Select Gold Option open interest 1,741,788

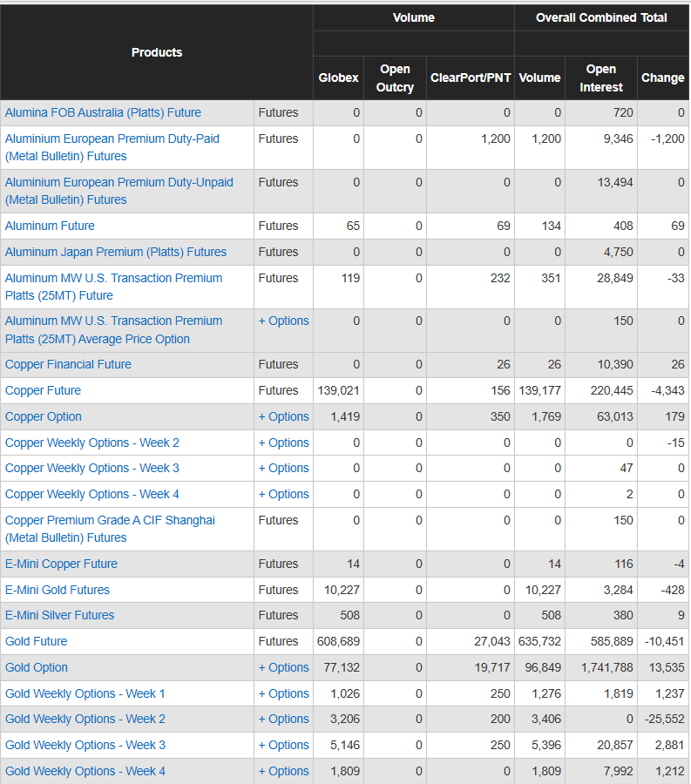[x=607, y=667]
